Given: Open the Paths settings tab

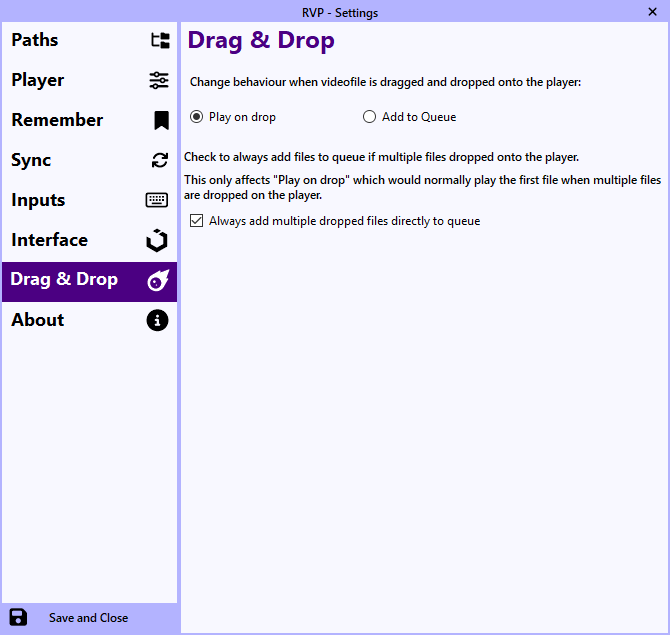Looking at the screenshot, I should coord(35,40).
